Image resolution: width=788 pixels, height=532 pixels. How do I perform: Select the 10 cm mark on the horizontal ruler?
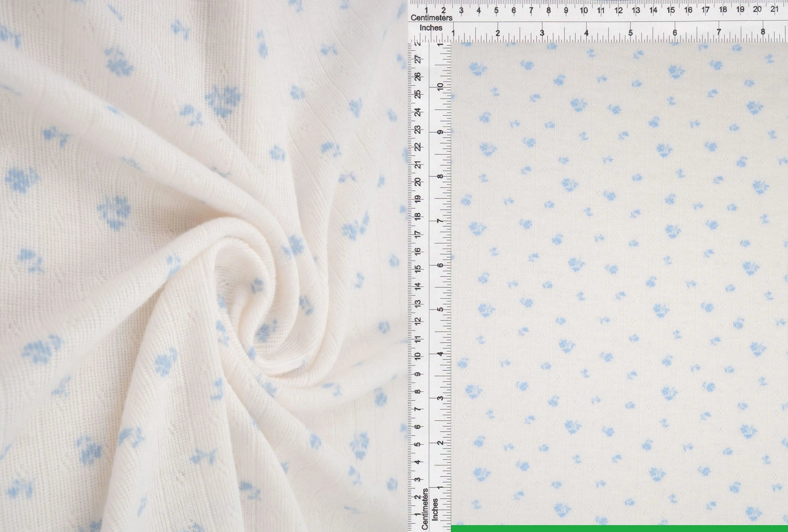point(583,10)
